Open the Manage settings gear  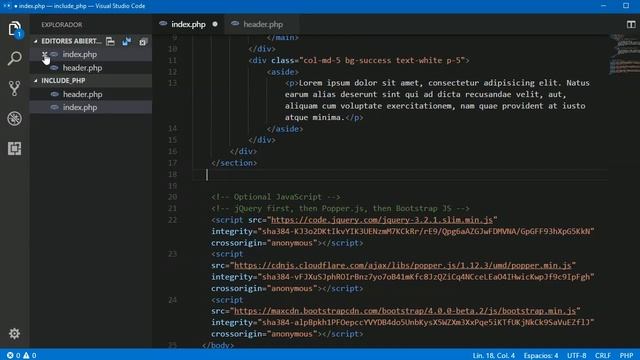point(15,333)
